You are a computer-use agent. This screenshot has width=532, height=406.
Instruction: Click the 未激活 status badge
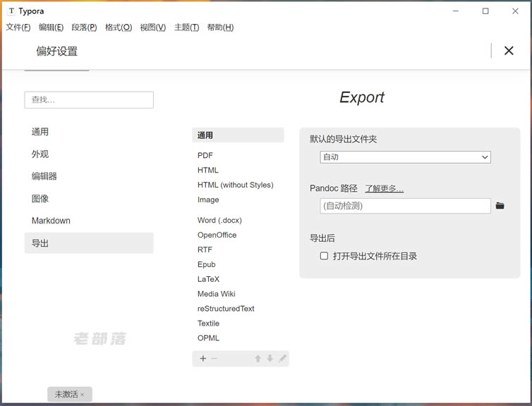click(70, 394)
